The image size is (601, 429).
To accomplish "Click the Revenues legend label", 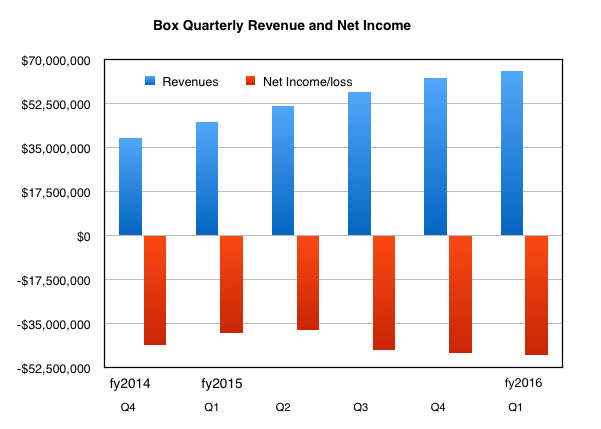I will (x=190, y=82).
